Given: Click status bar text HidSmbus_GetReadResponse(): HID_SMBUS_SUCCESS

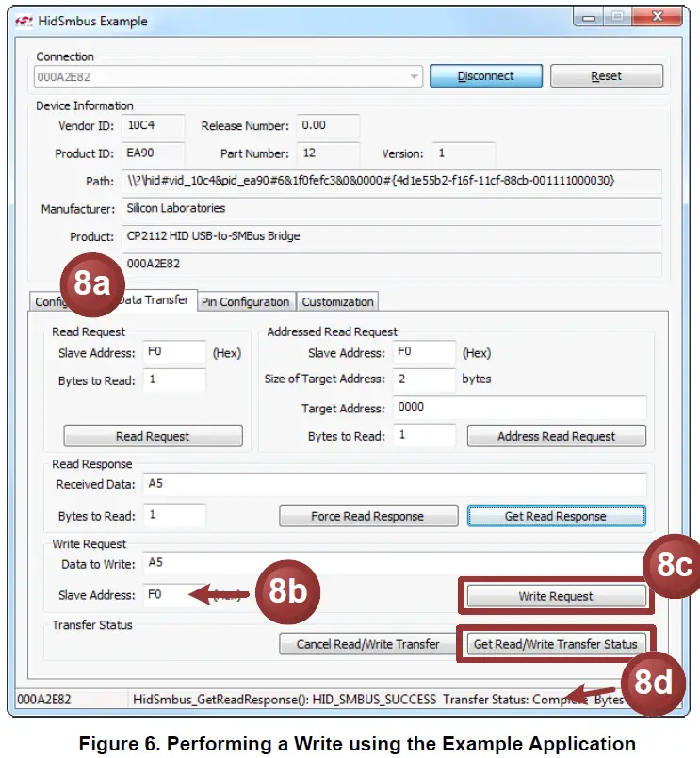Looking at the screenshot, I should [x=285, y=700].
